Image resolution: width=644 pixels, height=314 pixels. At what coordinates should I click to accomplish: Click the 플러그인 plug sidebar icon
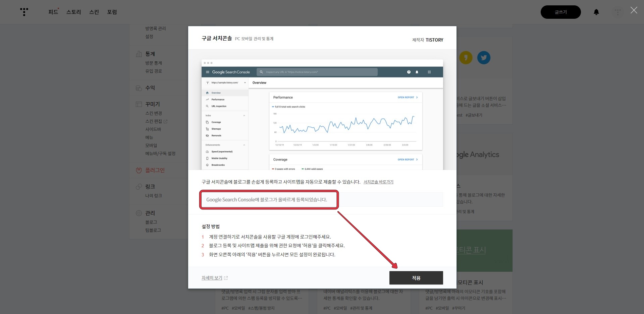tap(139, 170)
